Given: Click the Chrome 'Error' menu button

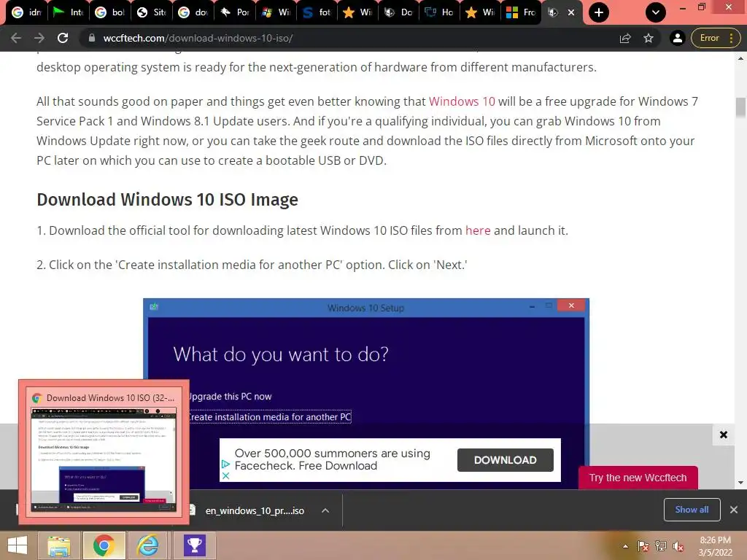Looking at the screenshot, I should 715,38.
